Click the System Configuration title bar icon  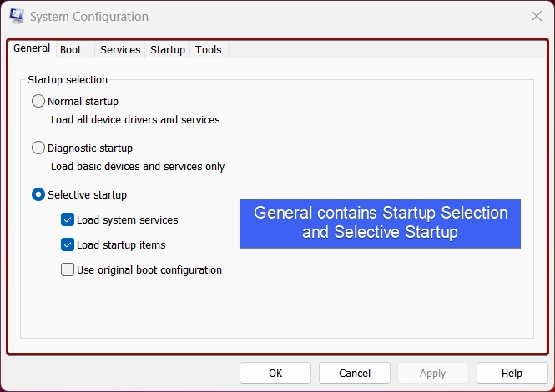[x=17, y=16]
